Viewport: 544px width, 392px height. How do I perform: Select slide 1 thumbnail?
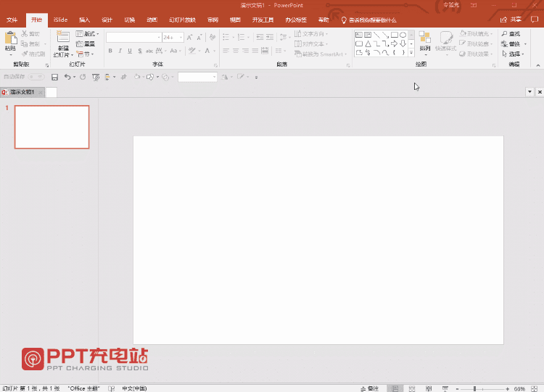(51, 128)
